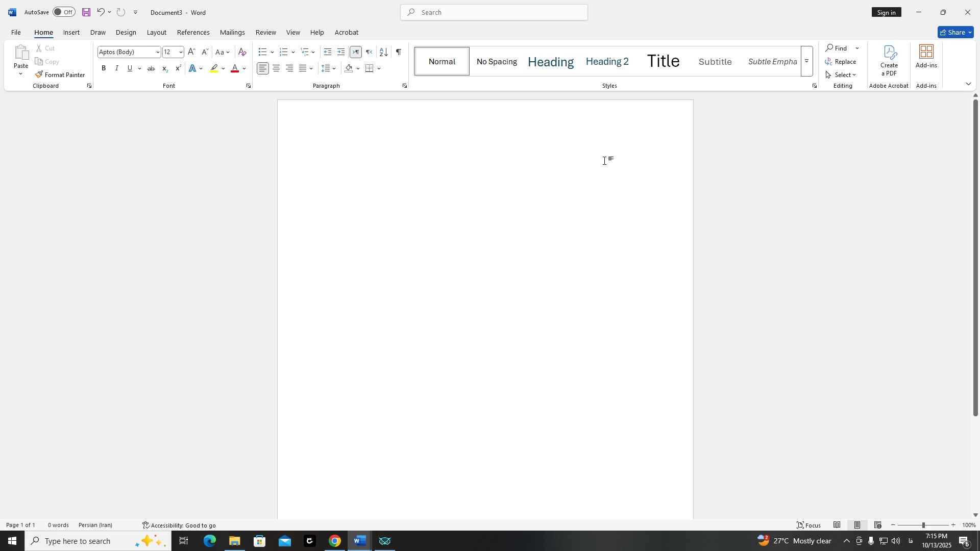
Task: Click the Clear All Formatting icon
Action: [242, 52]
